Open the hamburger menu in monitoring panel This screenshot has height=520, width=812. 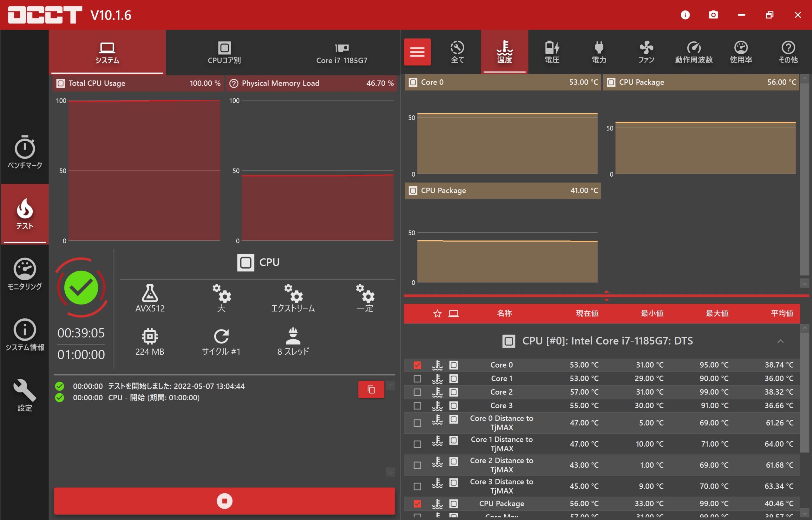click(417, 52)
